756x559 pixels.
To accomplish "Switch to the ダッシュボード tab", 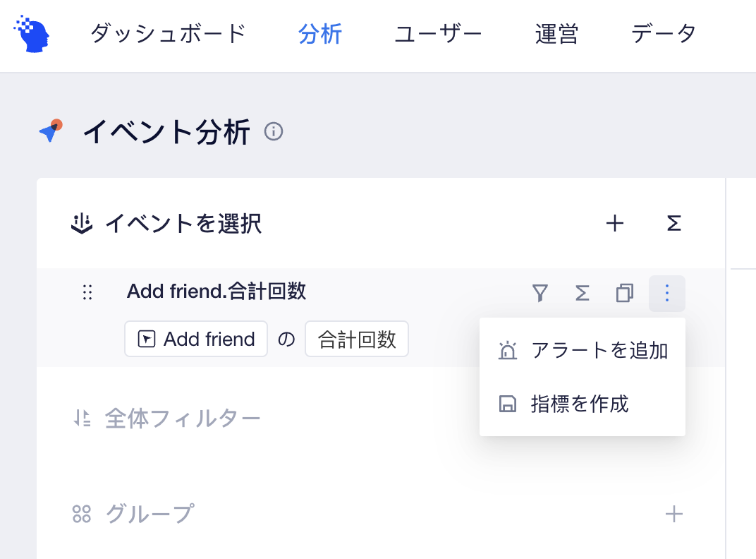I will [169, 34].
